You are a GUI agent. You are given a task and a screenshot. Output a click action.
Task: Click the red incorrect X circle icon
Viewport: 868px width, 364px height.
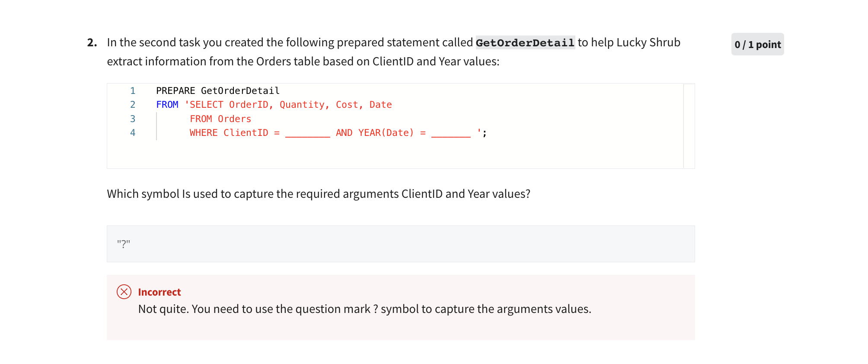pyautogui.click(x=124, y=292)
